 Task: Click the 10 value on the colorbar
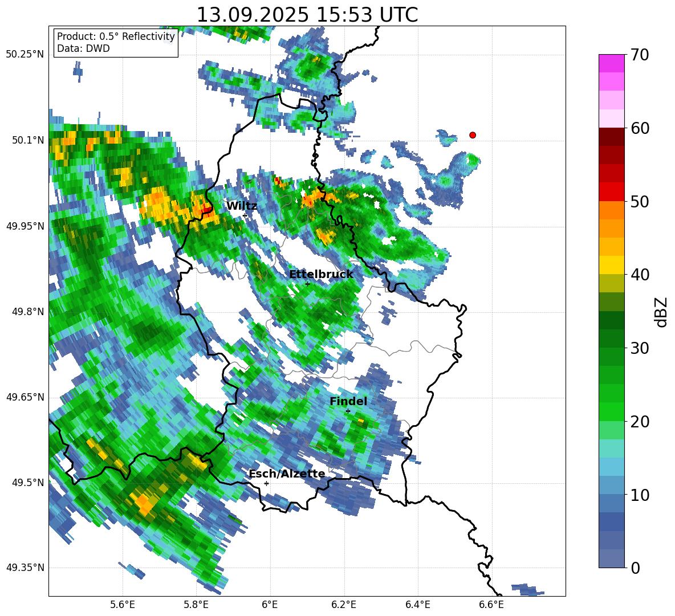pos(640,495)
